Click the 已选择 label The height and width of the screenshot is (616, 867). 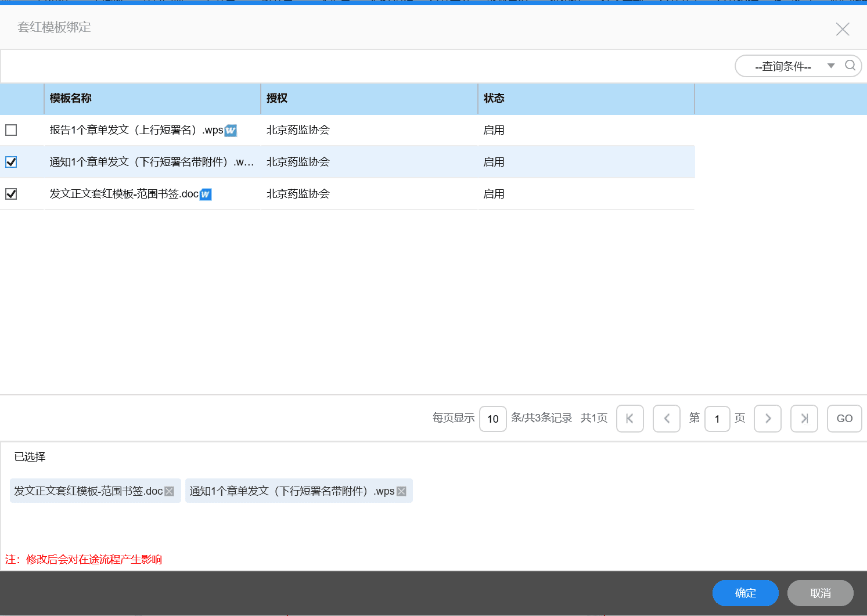click(x=30, y=457)
